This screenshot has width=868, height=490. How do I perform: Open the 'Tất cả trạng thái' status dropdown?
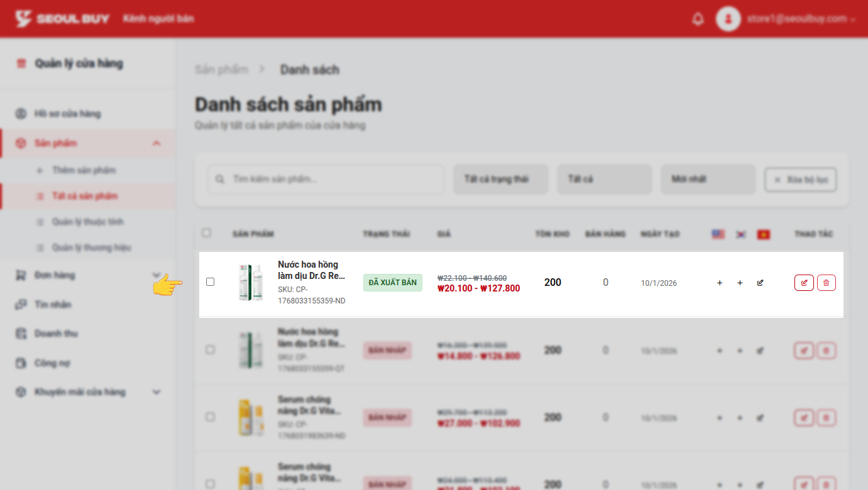coord(500,179)
